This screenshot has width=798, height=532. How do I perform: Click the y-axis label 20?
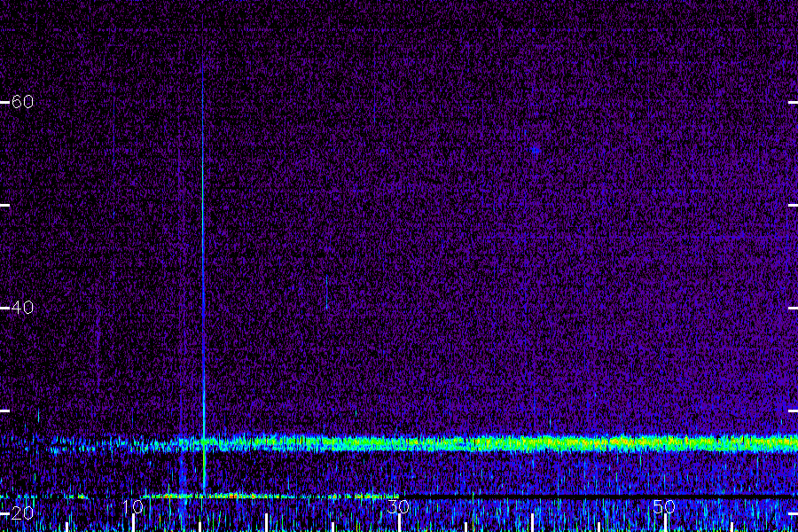point(22,513)
